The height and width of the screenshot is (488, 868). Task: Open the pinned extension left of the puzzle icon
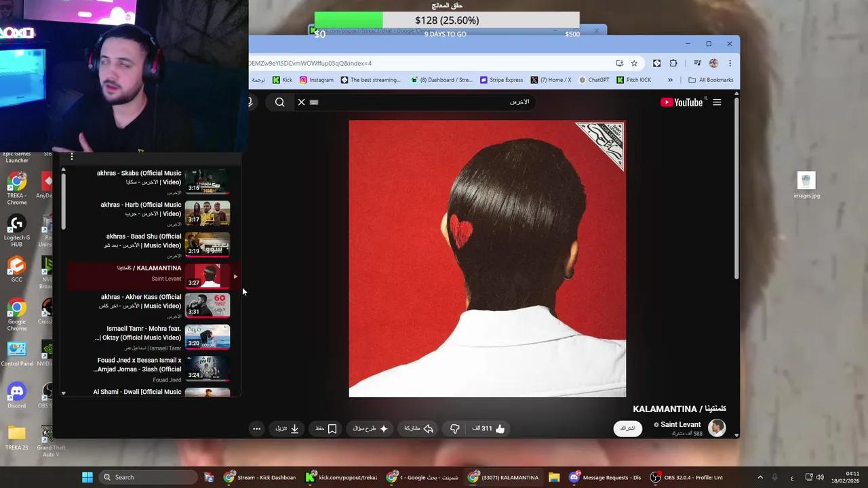656,63
